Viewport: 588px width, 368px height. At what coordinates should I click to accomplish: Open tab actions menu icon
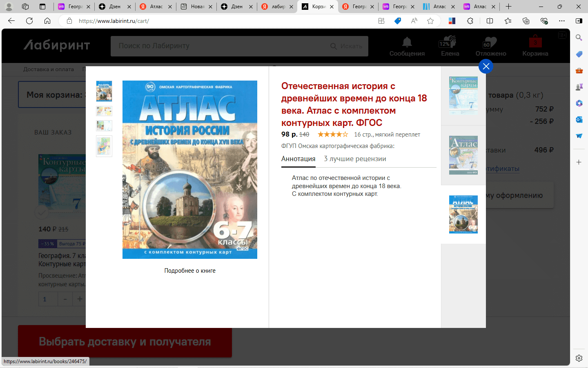tap(42, 7)
